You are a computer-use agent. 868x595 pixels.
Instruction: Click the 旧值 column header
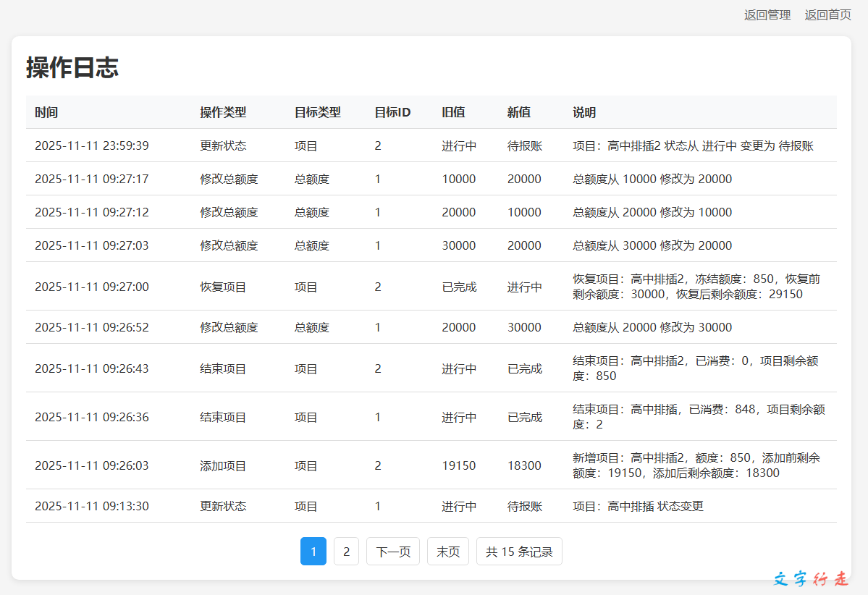pyautogui.click(x=453, y=112)
